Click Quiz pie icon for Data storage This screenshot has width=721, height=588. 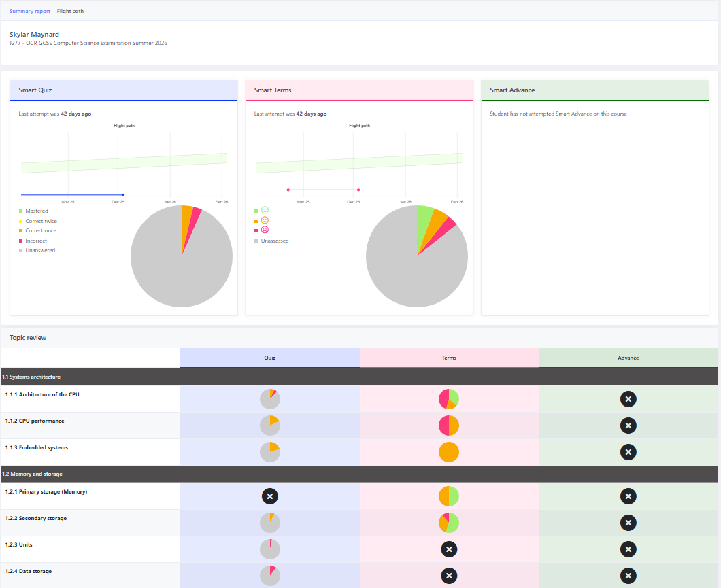[x=270, y=576]
